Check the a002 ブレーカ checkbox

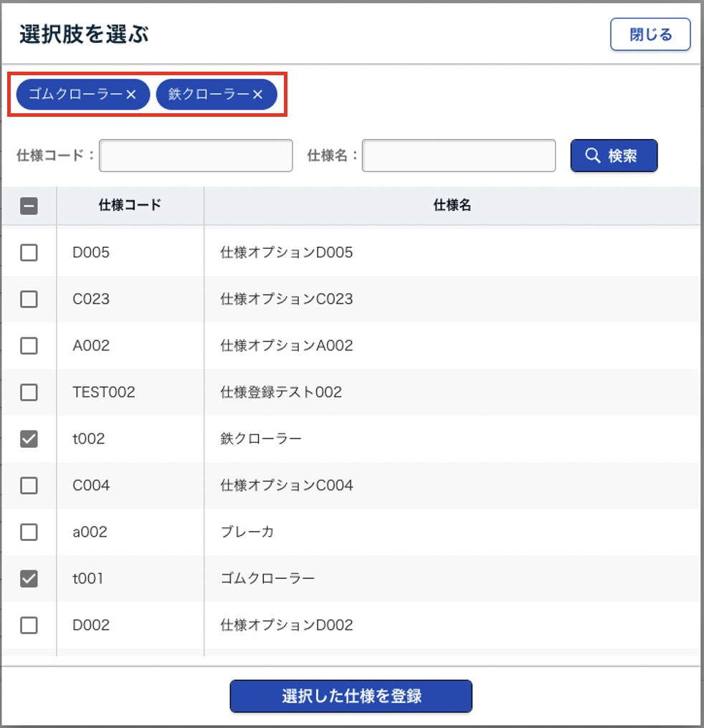(x=29, y=532)
